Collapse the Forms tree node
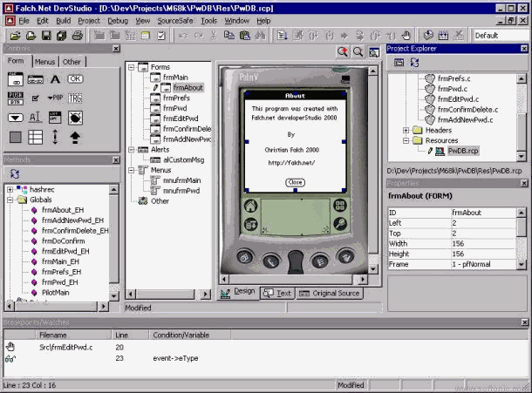The height and width of the screenshot is (393, 532). 131,66
